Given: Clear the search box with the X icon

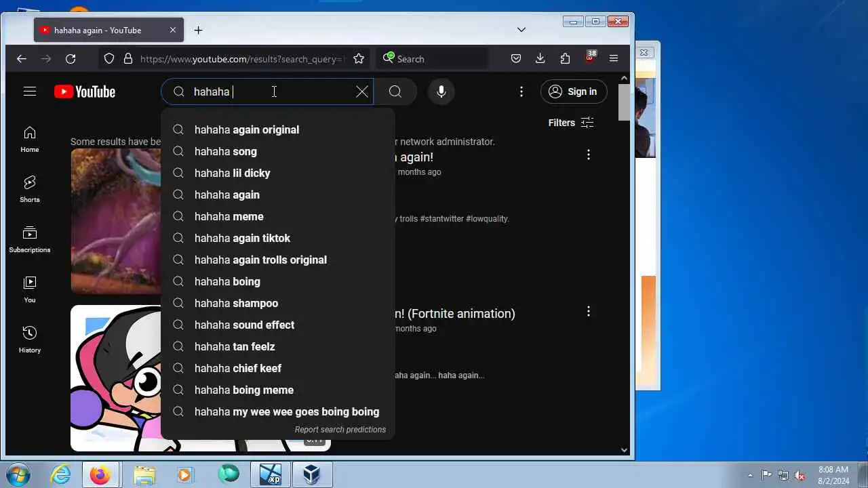Looking at the screenshot, I should click(x=362, y=91).
